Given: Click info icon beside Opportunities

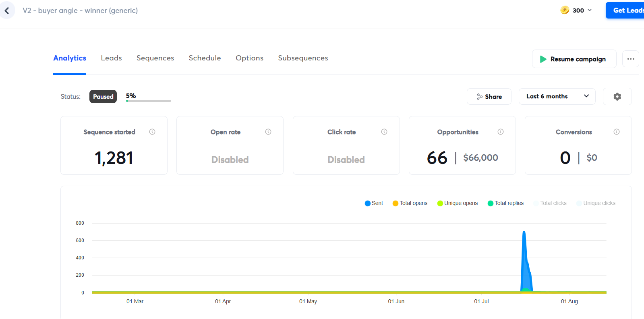Looking at the screenshot, I should coord(501,132).
